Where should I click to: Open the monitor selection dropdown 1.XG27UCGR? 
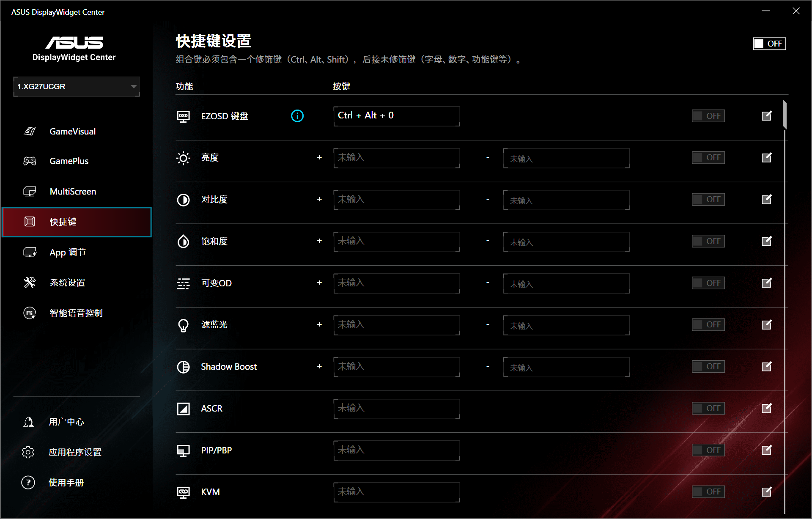coord(76,86)
